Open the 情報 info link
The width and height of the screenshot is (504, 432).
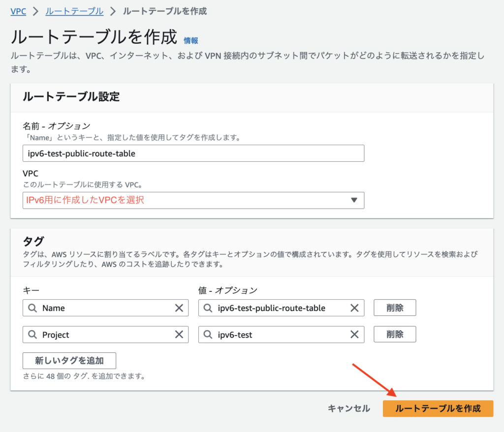tap(190, 40)
